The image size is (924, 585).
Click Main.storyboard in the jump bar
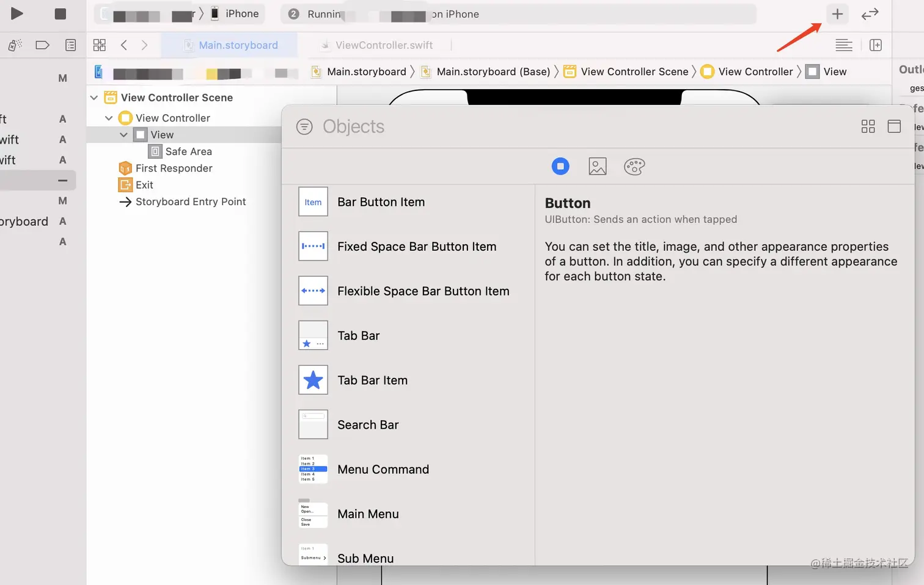point(359,71)
